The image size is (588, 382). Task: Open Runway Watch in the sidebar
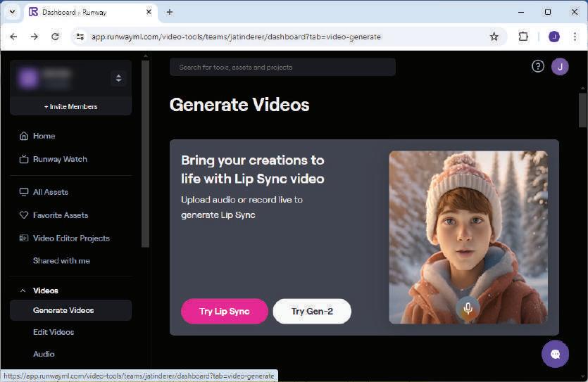pos(60,159)
